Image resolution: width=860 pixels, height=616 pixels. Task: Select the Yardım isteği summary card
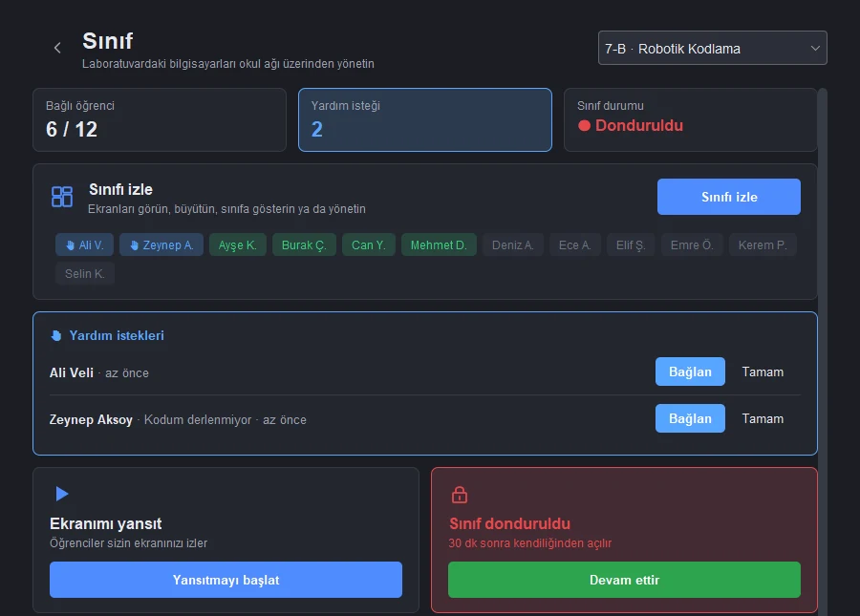click(425, 119)
